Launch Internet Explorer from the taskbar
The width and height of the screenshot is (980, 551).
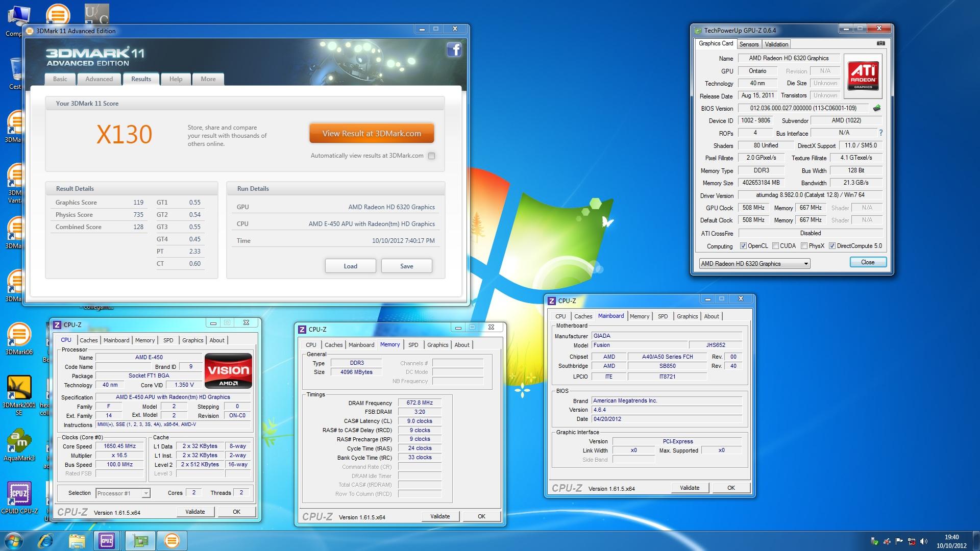(x=46, y=541)
